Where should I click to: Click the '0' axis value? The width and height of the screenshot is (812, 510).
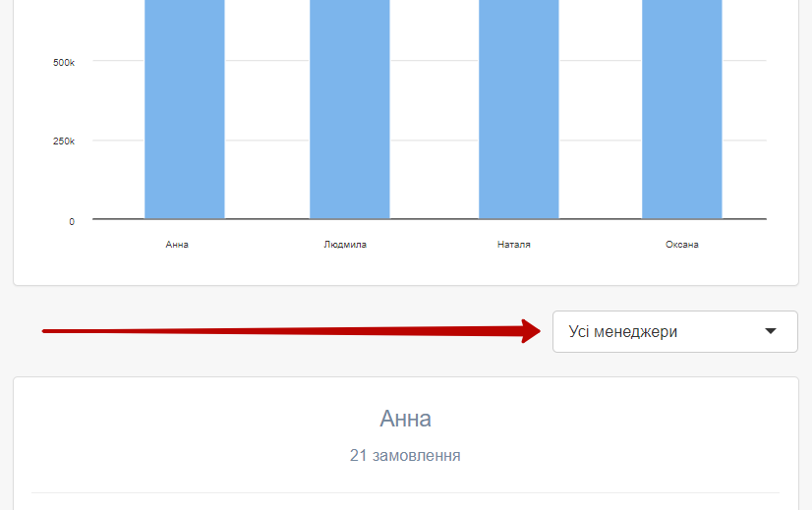pyautogui.click(x=72, y=222)
